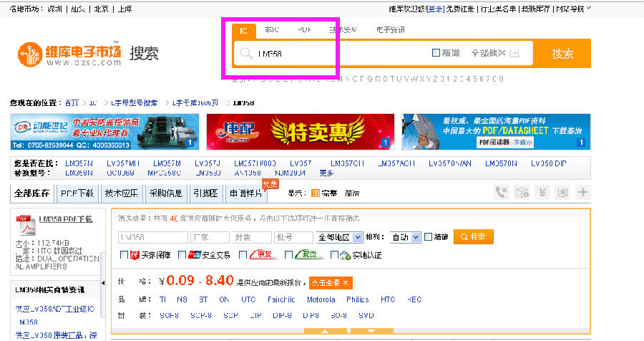Click the dzsc.com site logo
Screen dimensions: 644x341
pos(69,54)
